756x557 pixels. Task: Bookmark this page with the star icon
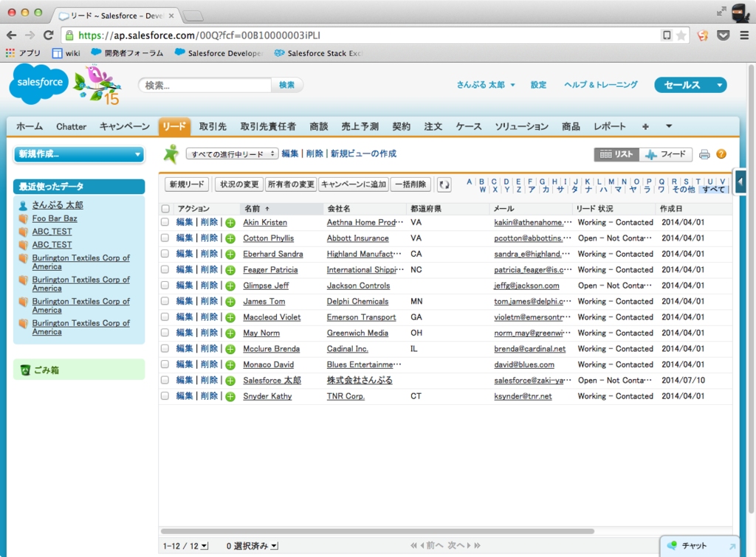pos(681,35)
